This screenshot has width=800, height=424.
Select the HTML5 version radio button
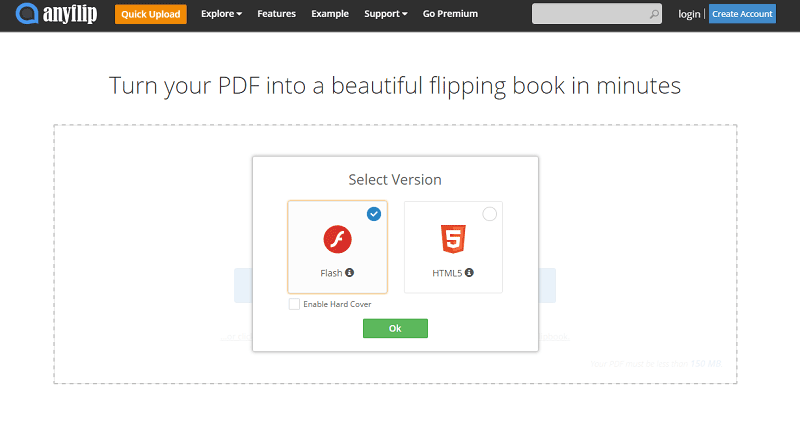coord(489,214)
